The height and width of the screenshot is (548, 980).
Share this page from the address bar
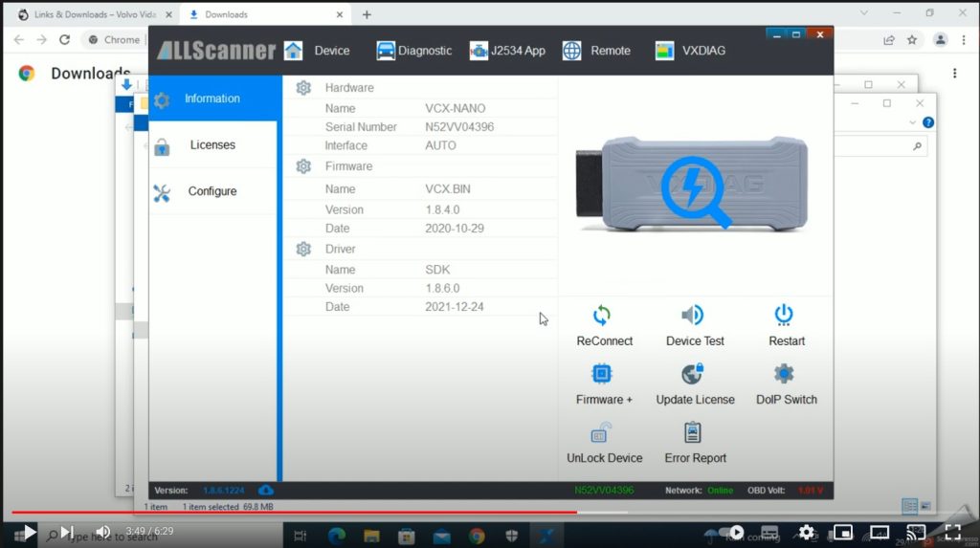click(888, 40)
